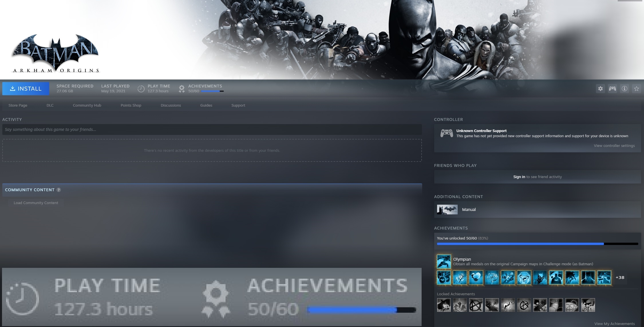Expand the +38 more achievements
644x327 pixels.
[x=620, y=278]
